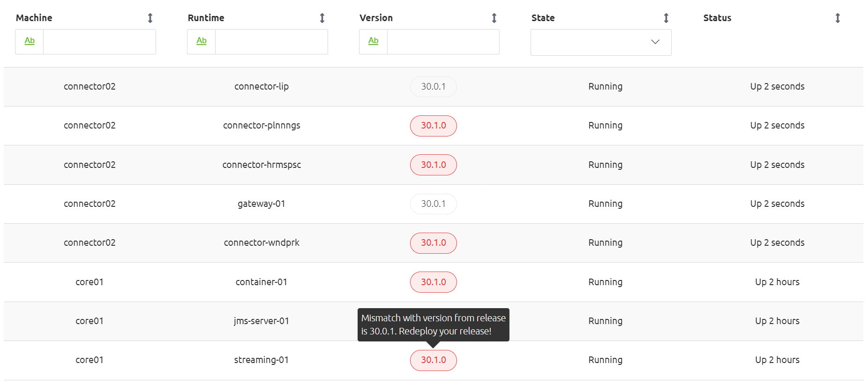The image size is (868, 386).
Task: Click Up 2 seconds status of connector-wndprk
Action: pyautogui.click(x=778, y=243)
